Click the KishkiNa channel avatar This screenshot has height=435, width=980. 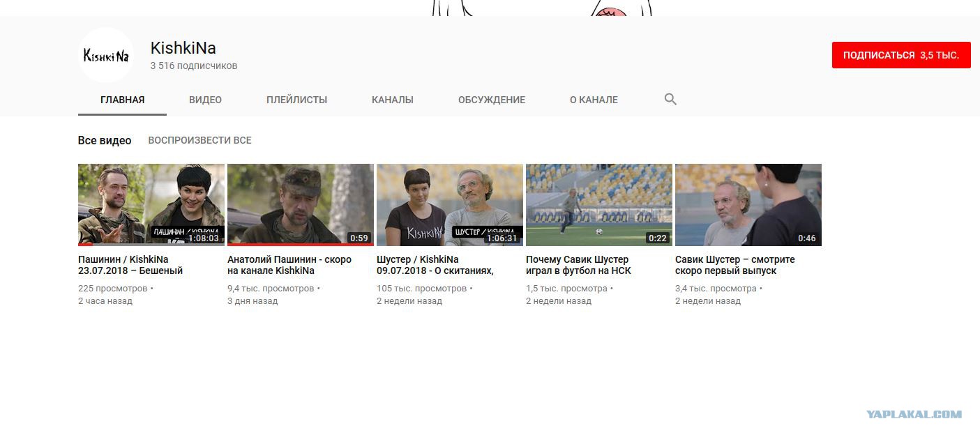[x=106, y=55]
